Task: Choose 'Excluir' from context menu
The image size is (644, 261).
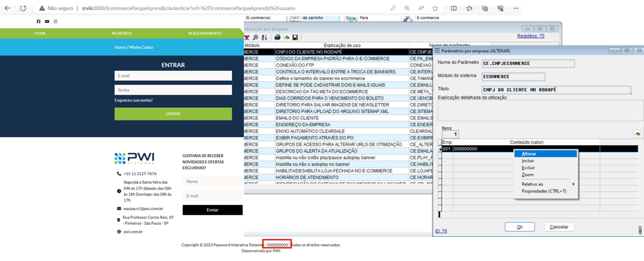Action: (528, 168)
